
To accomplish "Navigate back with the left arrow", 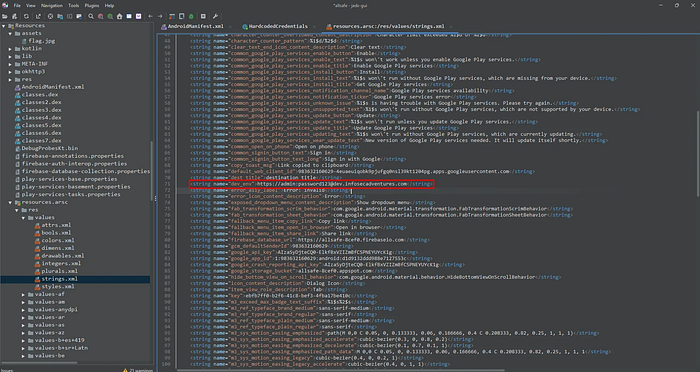I will (150, 17).
